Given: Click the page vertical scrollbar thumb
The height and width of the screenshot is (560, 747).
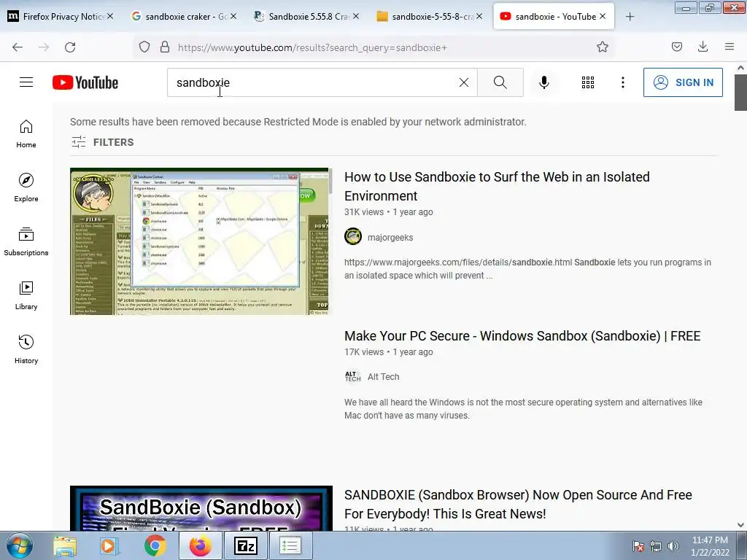Looking at the screenshot, I should 741,93.
